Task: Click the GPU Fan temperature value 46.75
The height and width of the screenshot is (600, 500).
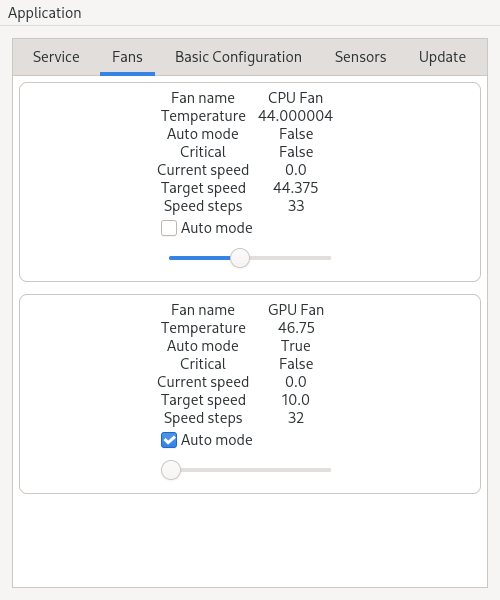Action: pos(296,328)
